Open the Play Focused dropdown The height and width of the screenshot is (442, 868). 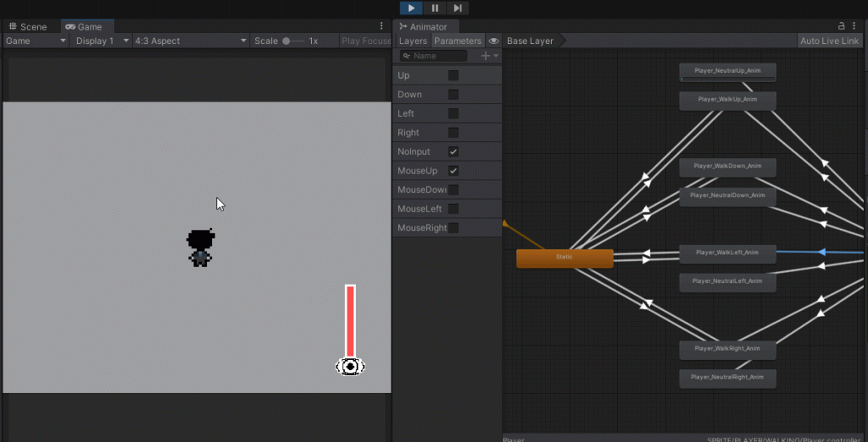point(364,41)
